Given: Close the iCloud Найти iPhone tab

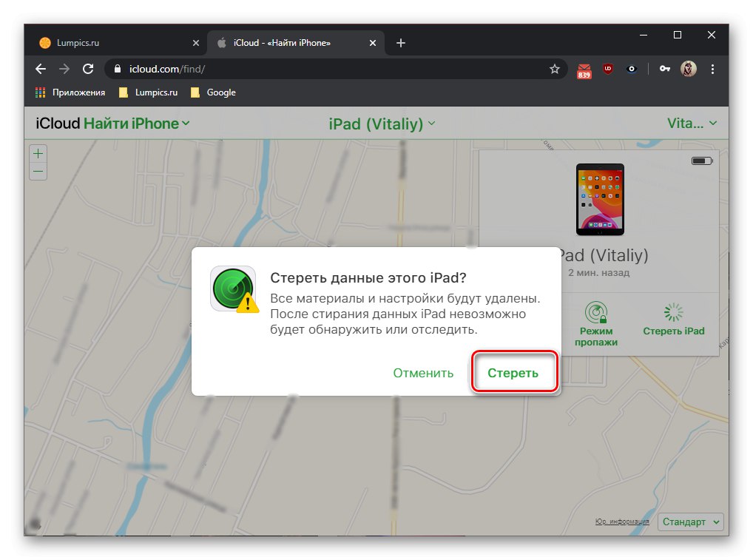Looking at the screenshot, I should click(x=373, y=43).
